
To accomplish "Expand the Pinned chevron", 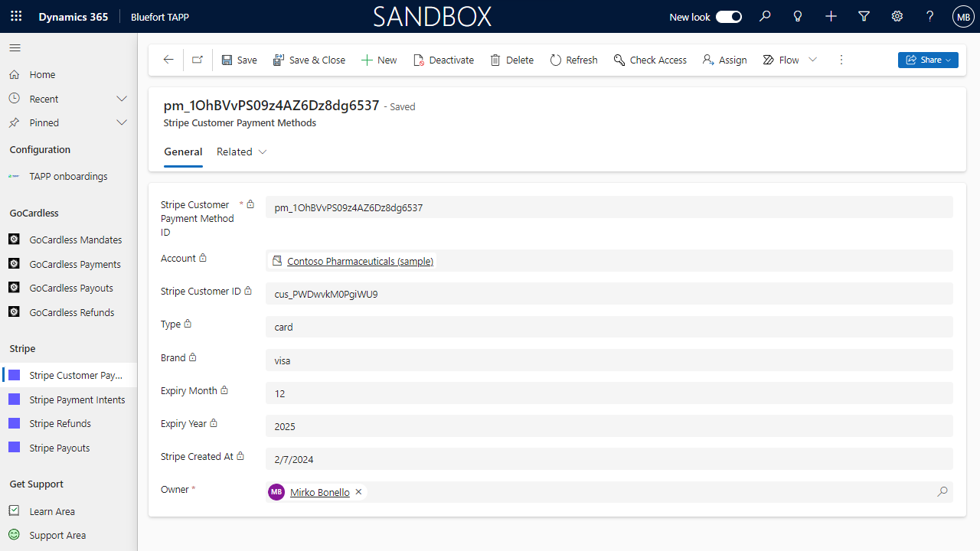I will [x=122, y=122].
